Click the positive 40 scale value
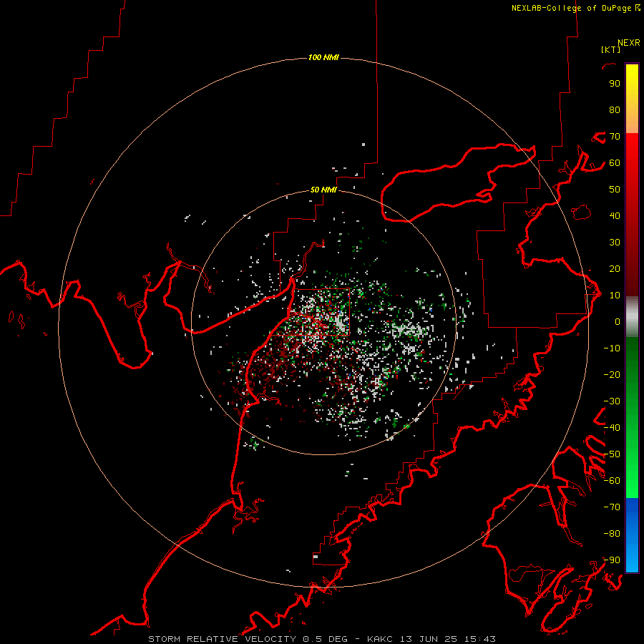 coord(615,215)
